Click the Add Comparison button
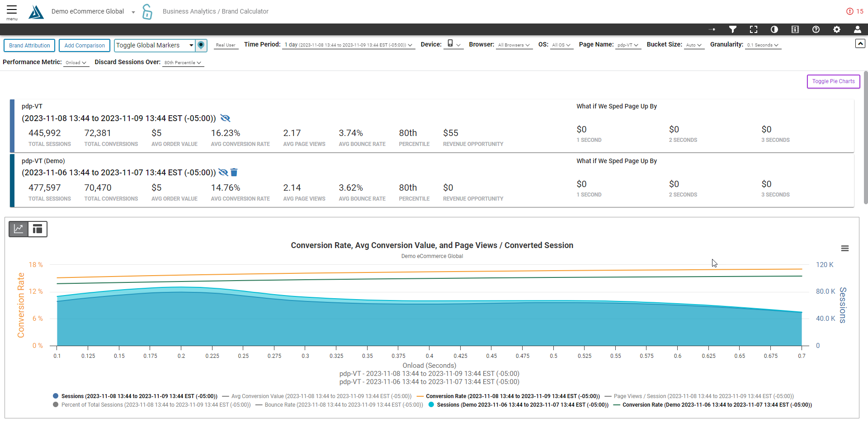Viewport: 868px width, 427px height. click(x=85, y=46)
